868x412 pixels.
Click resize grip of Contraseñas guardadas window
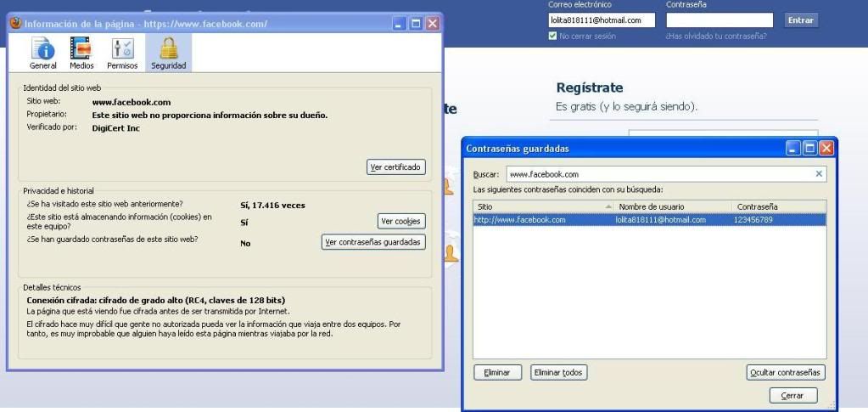pyautogui.click(x=831, y=405)
